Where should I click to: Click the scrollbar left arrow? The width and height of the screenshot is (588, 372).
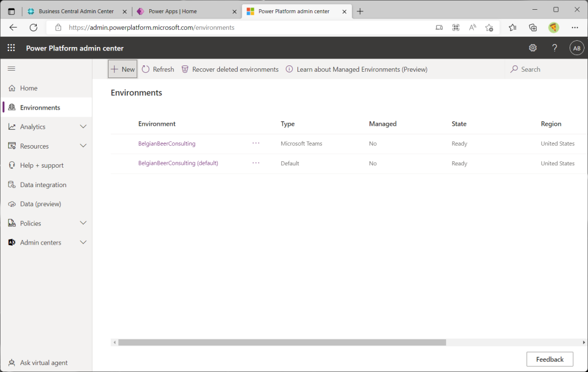(114, 342)
